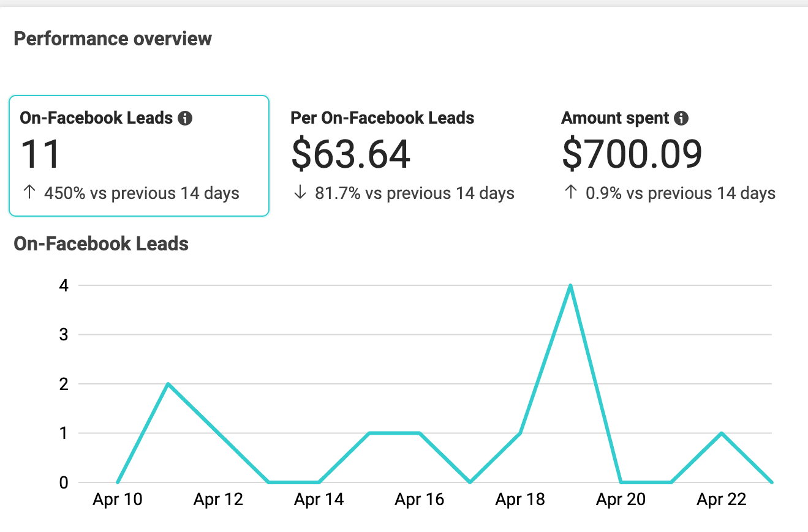Select the Amount spent metric title
The image size is (808, 532).
tap(615, 118)
